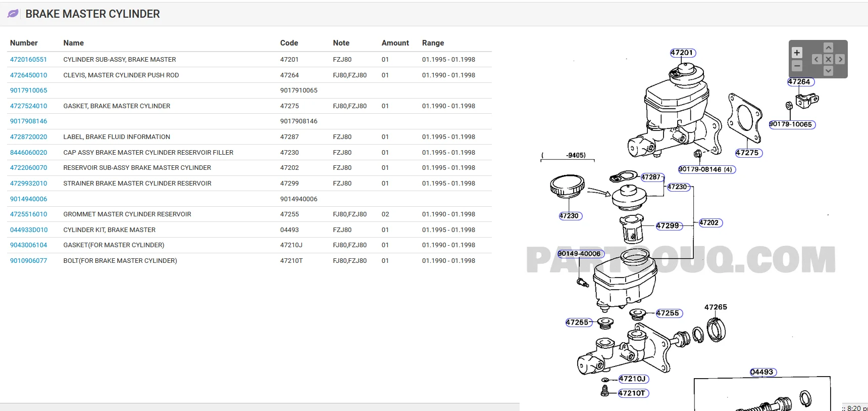Reset diagram view with center X button

828,59
